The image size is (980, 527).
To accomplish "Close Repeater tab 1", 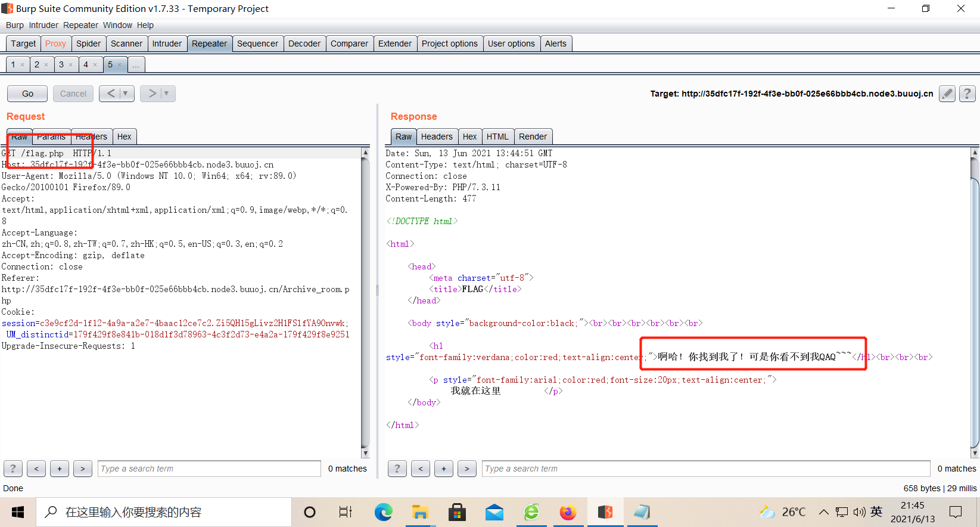I will [x=23, y=65].
